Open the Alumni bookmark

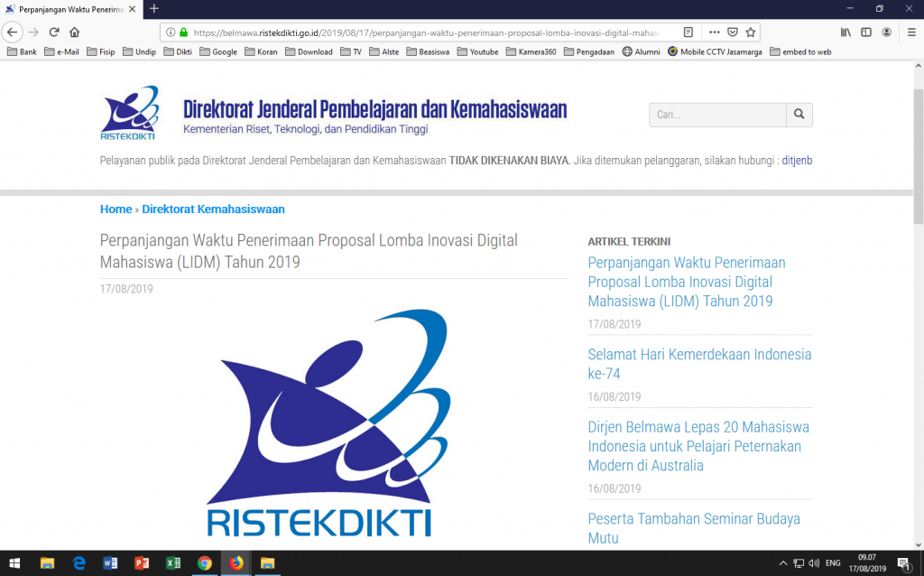[641, 51]
